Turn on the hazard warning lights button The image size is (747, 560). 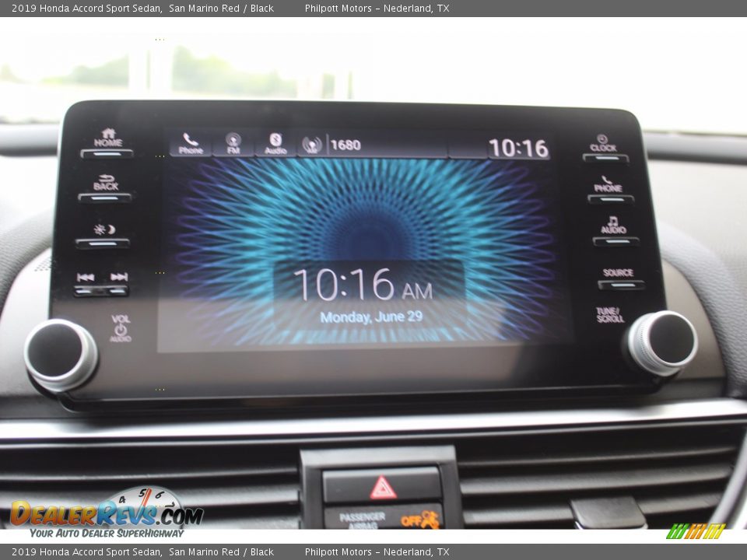(x=383, y=486)
